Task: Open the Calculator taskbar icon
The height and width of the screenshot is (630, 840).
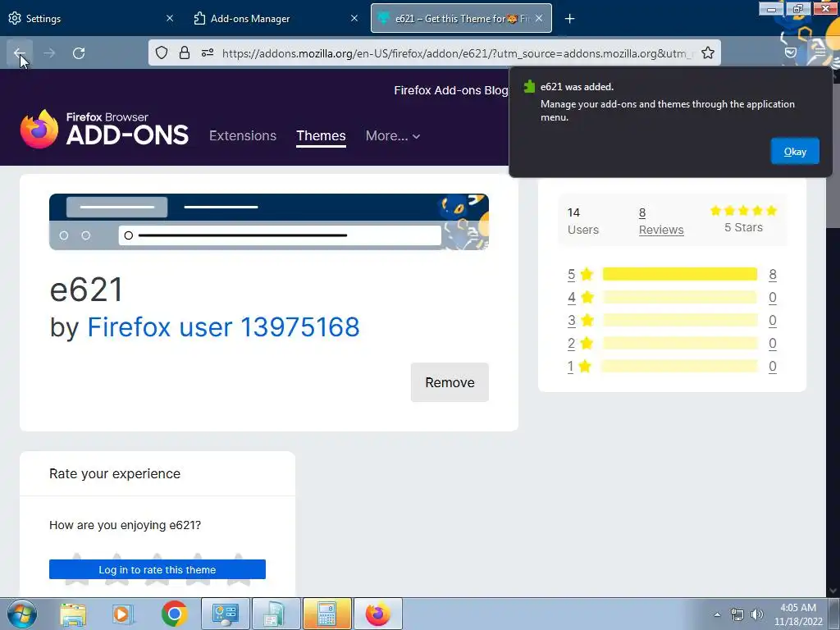Action: pos(326,614)
